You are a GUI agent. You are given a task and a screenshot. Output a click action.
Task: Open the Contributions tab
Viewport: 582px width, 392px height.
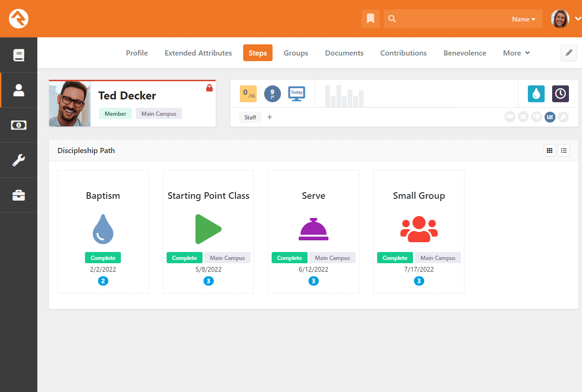(x=404, y=53)
